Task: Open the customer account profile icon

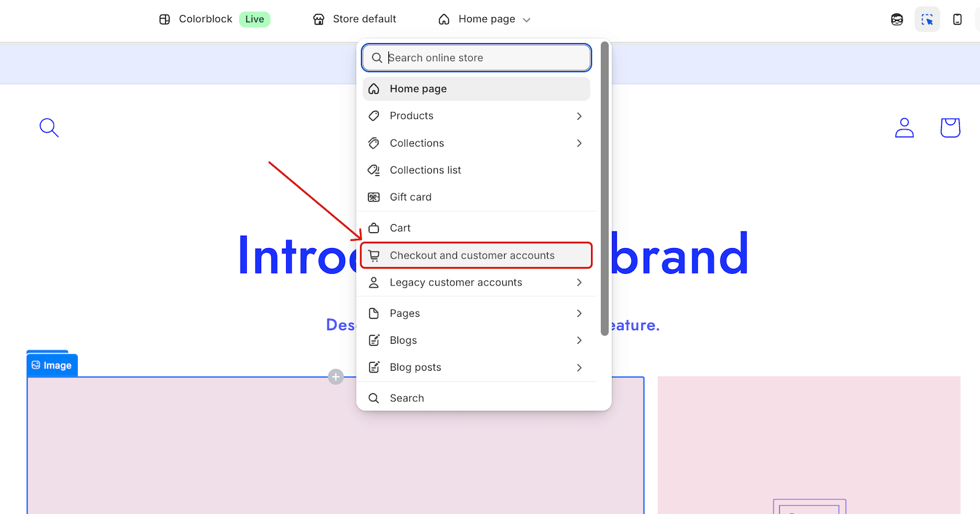Action: (904, 127)
